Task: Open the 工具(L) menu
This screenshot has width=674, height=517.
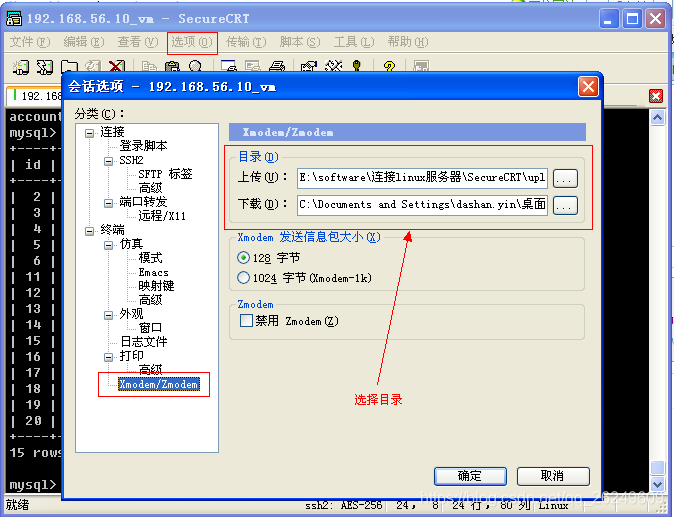Action: point(354,42)
